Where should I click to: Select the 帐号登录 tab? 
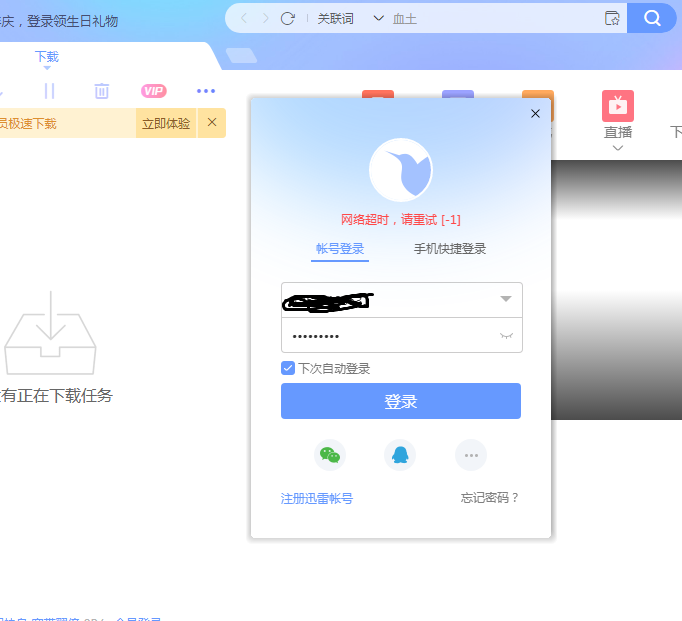(x=340, y=249)
